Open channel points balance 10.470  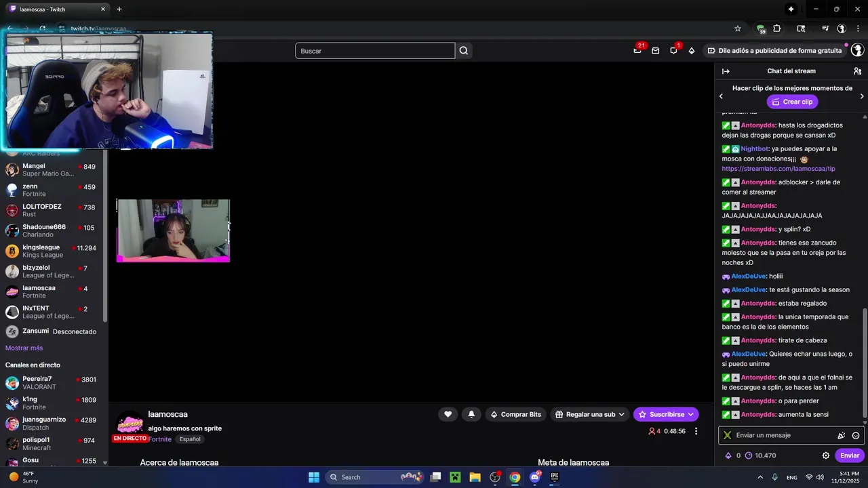(760, 455)
